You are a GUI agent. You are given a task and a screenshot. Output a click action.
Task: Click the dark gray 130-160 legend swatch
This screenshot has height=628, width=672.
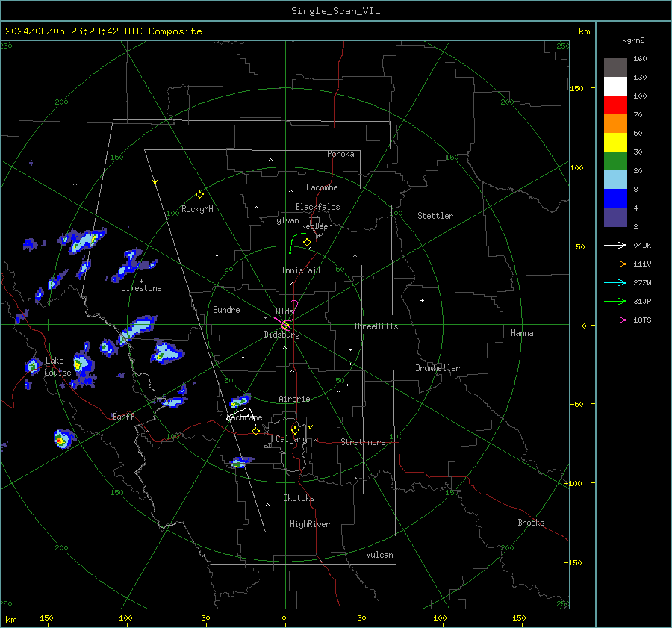pyautogui.click(x=615, y=68)
